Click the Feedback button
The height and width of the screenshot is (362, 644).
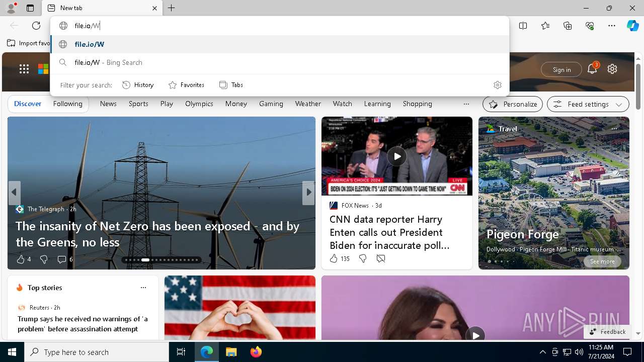click(x=607, y=332)
